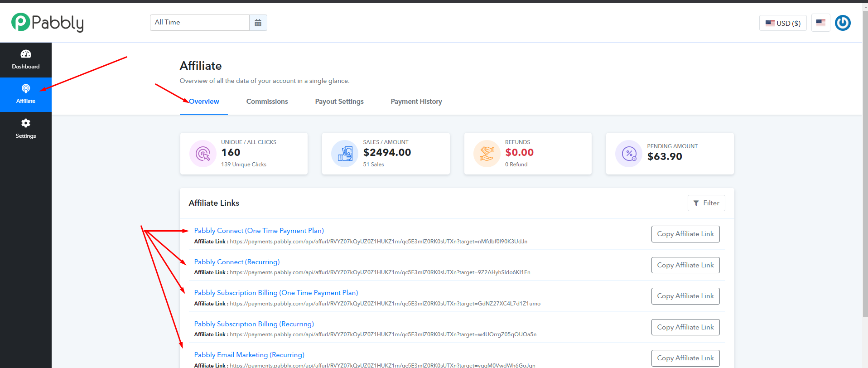
Task: Click the unique clicks target icon
Action: 203,154
